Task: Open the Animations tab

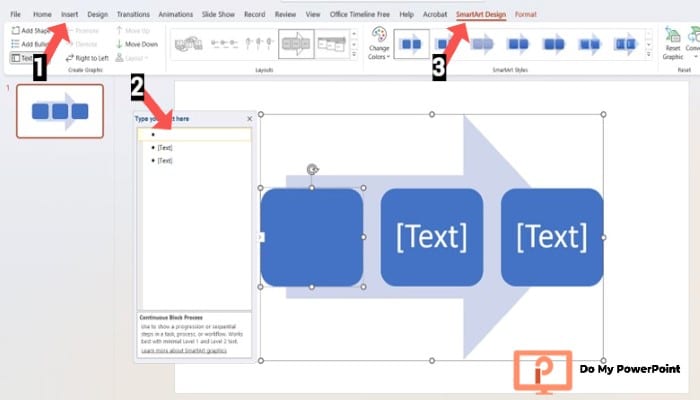Action: click(x=175, y=14)
